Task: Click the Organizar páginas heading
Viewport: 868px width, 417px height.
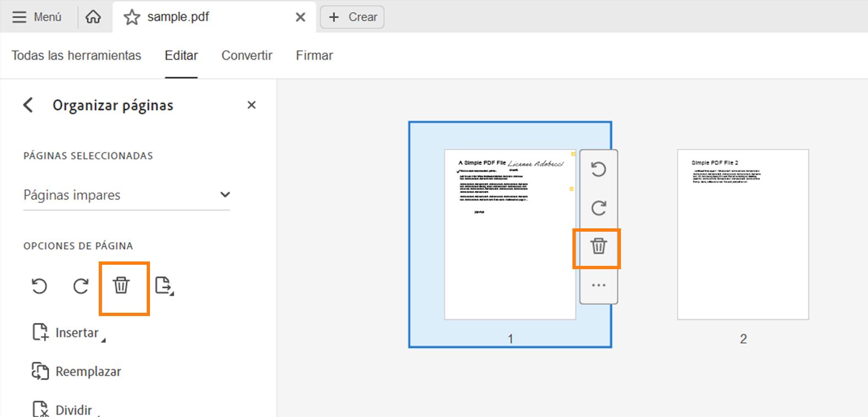Action: click(113, 105)
